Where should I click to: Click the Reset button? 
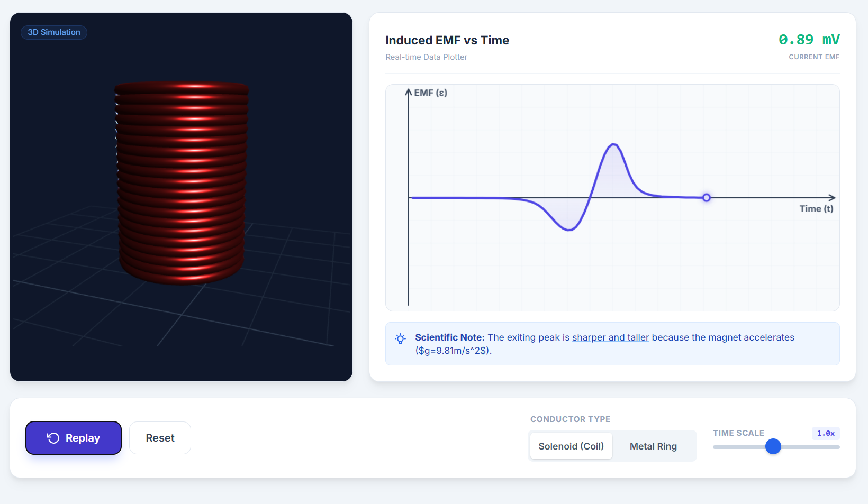(x=160, y=438)
